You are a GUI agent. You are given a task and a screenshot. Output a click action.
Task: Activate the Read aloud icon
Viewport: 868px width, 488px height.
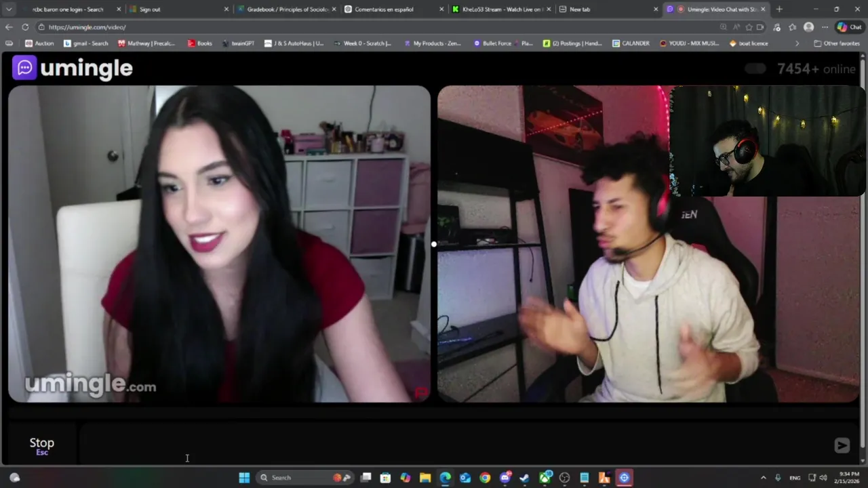pos(736,27)
